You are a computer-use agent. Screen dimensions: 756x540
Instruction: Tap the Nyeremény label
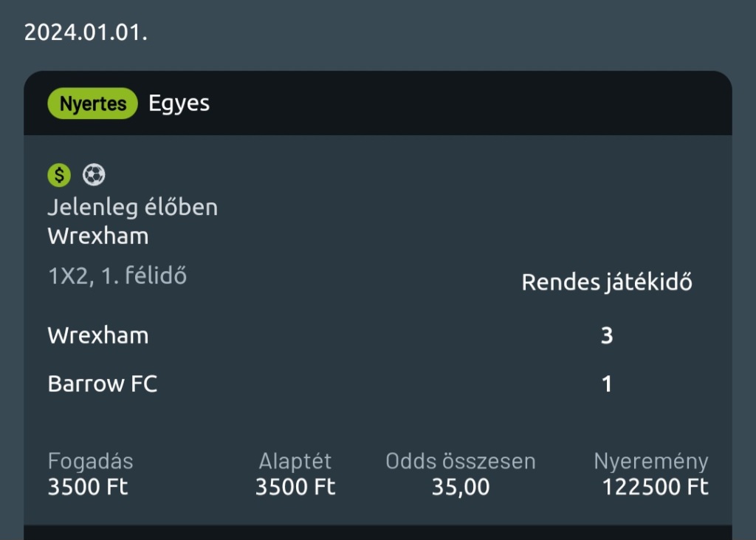[651, 462]
